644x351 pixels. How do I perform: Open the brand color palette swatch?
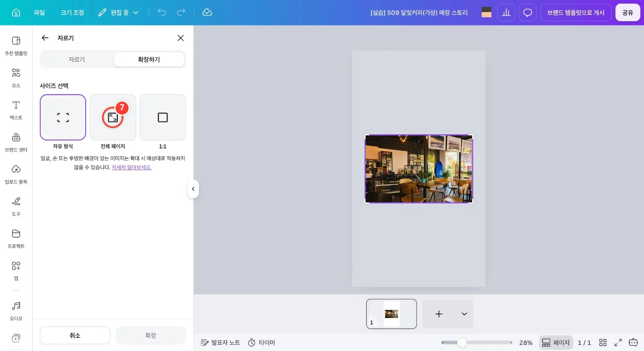point(487,12)
